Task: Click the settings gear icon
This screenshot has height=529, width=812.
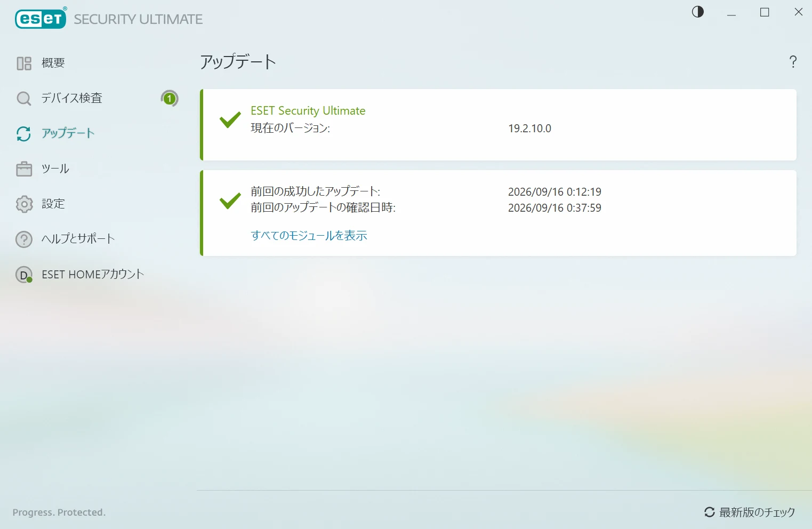Action: (x=24, y=204)
